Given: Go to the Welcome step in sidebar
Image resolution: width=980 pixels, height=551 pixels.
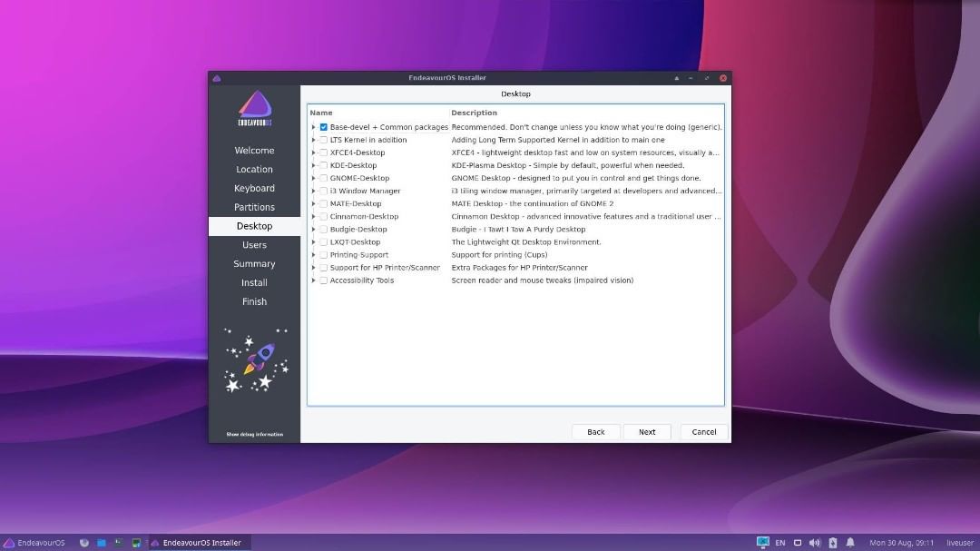Looking at the screenshot, I should click(x=254, y=151).
